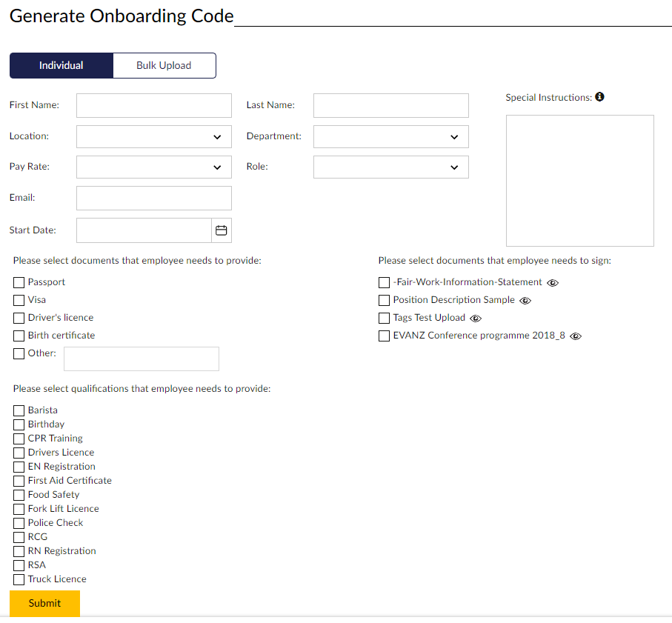The image size is (672, 623).
Task: Check the First Aid Certificate qualification
Action: (x=19, y=481)
